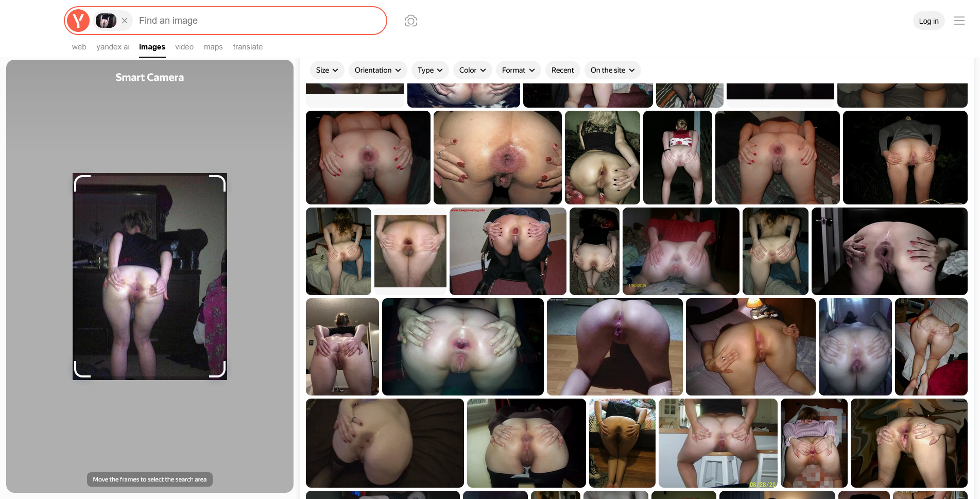Open the hamburger menu
The image size is (980, 499).
[959, 21]
